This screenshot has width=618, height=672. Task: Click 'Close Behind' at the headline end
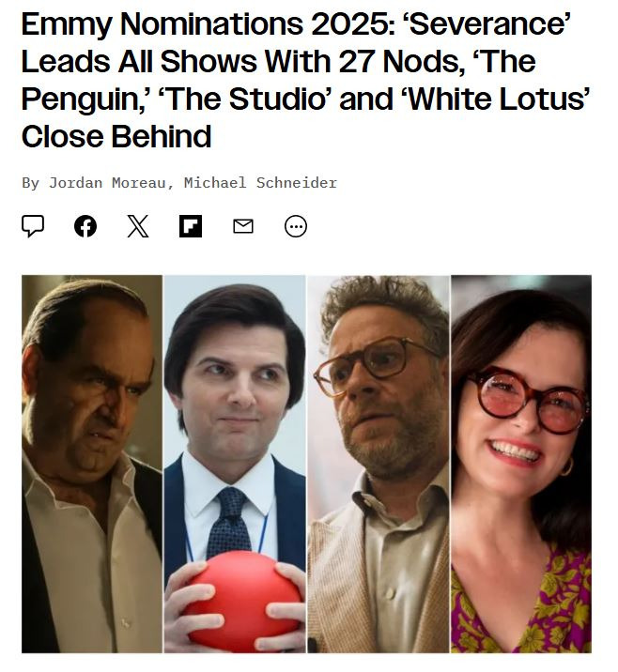(x=116, y=137)
